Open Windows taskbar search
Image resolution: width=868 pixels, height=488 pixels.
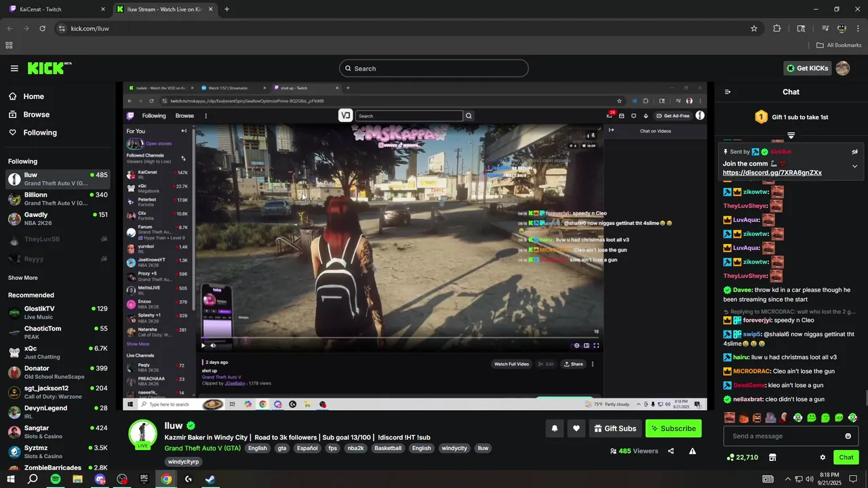pos(33,479)
